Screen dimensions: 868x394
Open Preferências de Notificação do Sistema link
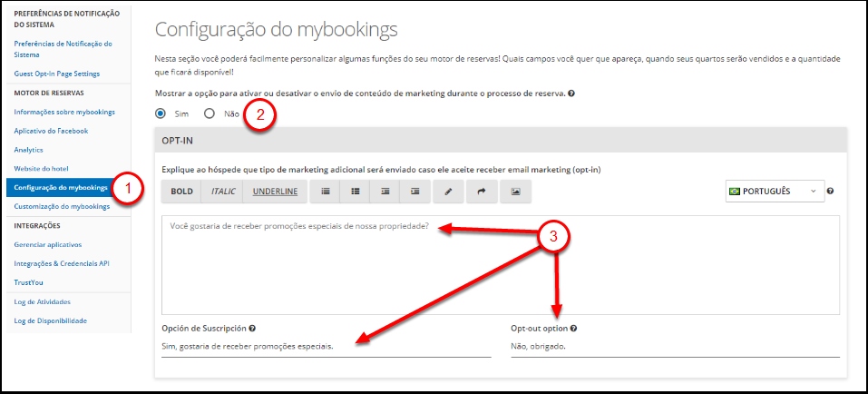click(x=63, y=49)
